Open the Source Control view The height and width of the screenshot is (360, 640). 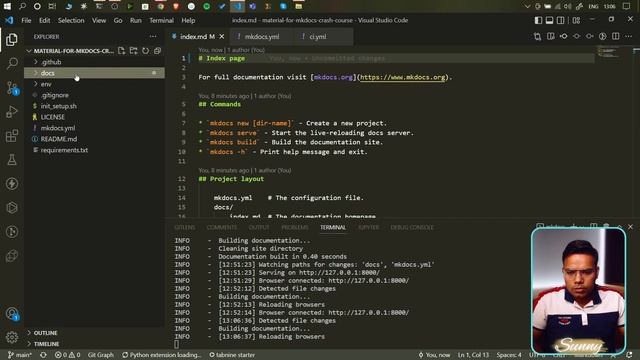[x=12, y=88]
